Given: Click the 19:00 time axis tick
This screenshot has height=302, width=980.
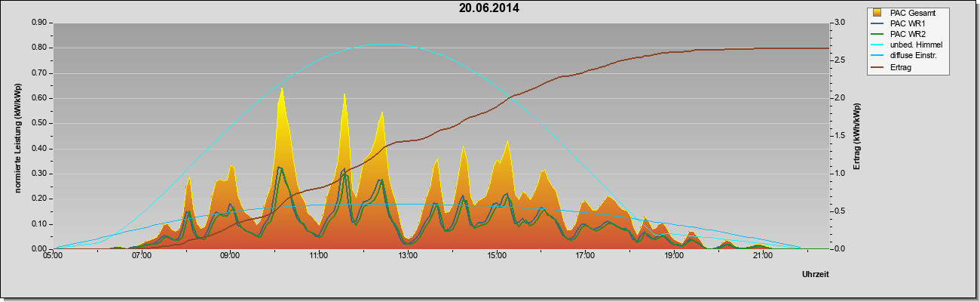Looking at the screenshot, I should [x=674, y=256].
